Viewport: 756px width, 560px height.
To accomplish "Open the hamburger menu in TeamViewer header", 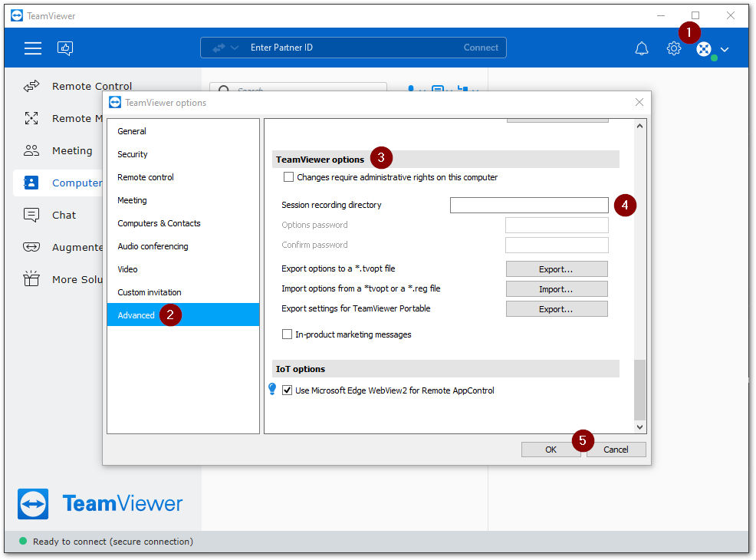I will pyautogui.click(x=33, y=48).
